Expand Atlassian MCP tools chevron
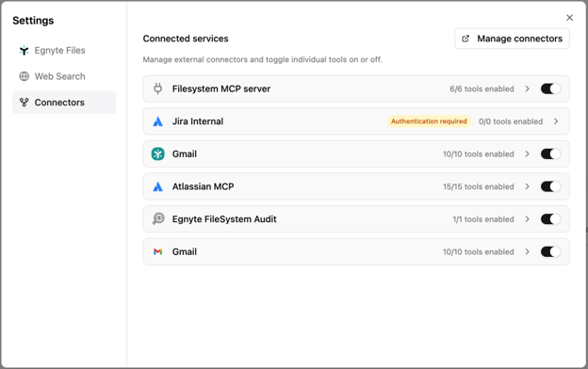 coord(528,186)
